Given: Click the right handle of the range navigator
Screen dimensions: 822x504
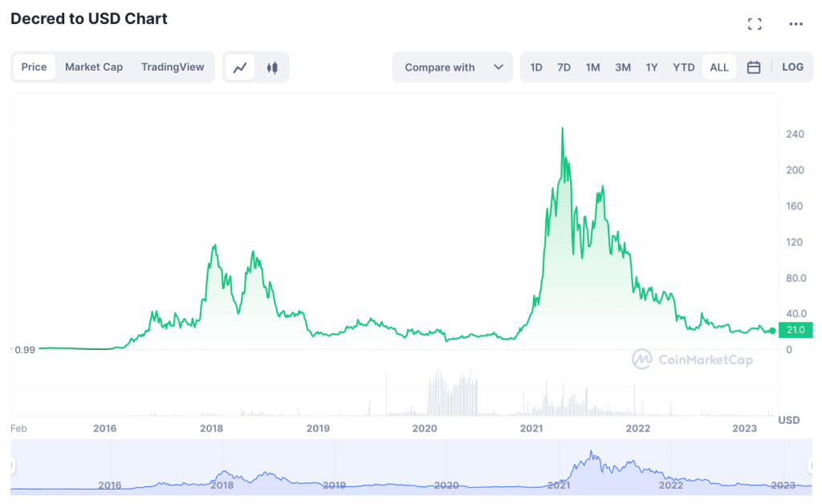Looking at the screenshot, I should pos(811,465).
